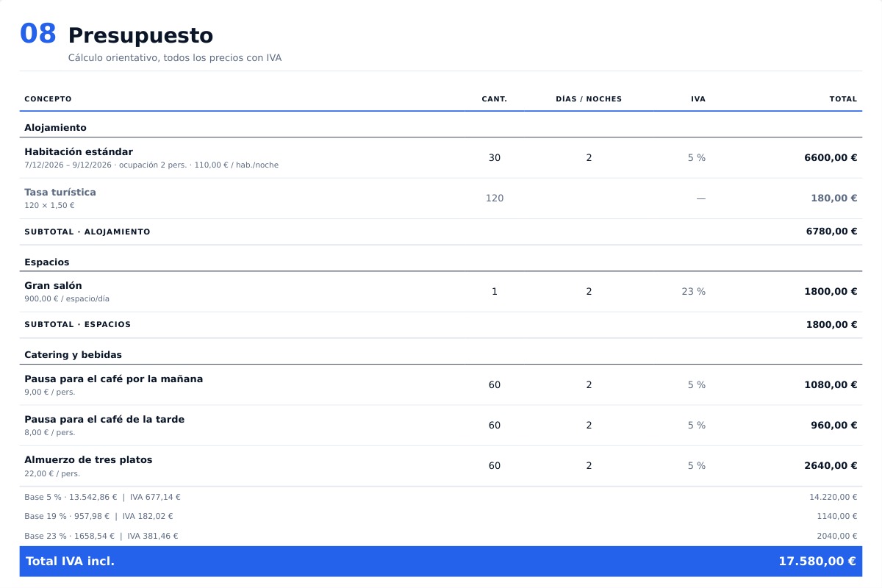Select "Almuerzo de tres platos" item name
Viewport: 882px width, 588px height.
coord(88,460)
